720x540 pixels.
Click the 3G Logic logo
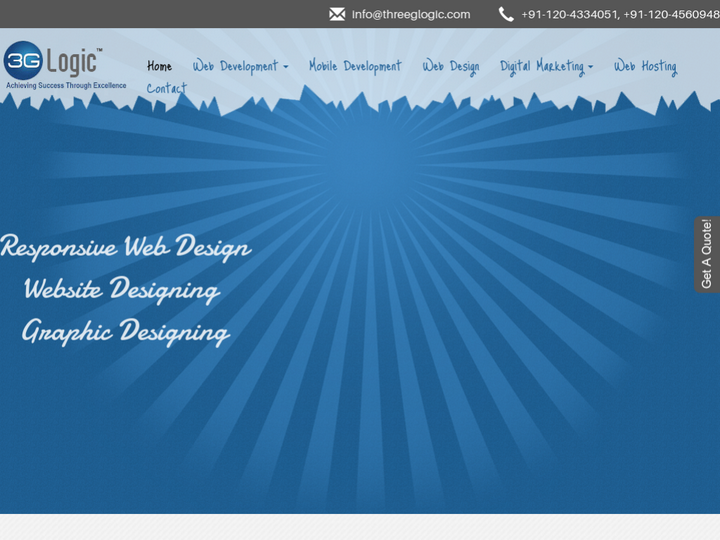[53, 60]
